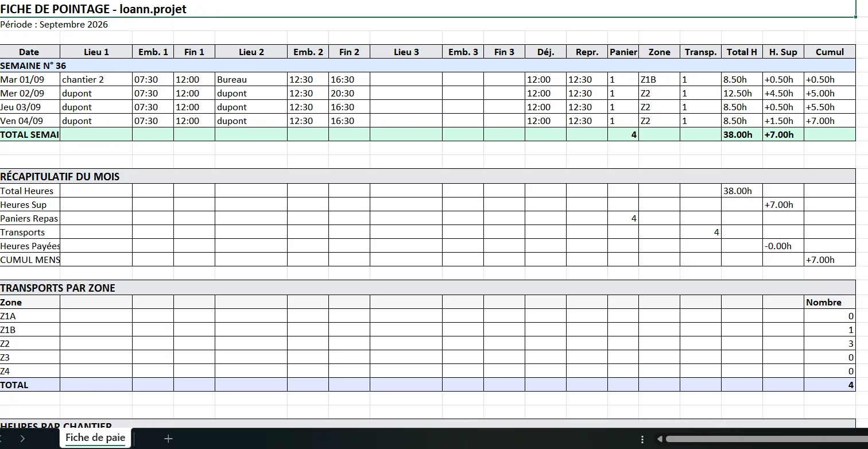868x449 pixels.
Task: Click the Déj. header cell
Action: pos(546,52)
